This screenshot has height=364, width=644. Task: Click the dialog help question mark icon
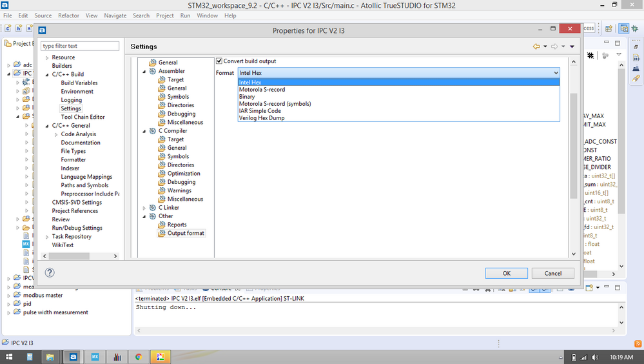click(50, 272)
